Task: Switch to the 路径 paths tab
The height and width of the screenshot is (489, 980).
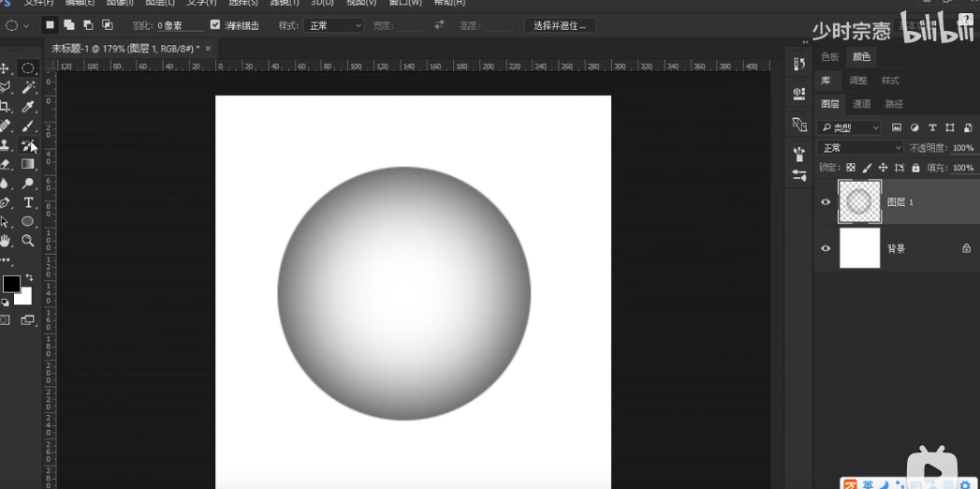Action: (894, 104)
